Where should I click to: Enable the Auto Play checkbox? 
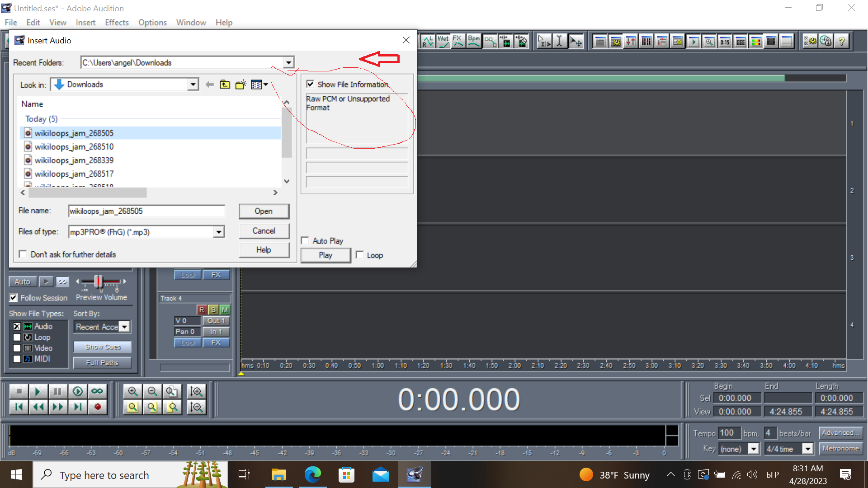coord(305,241)
